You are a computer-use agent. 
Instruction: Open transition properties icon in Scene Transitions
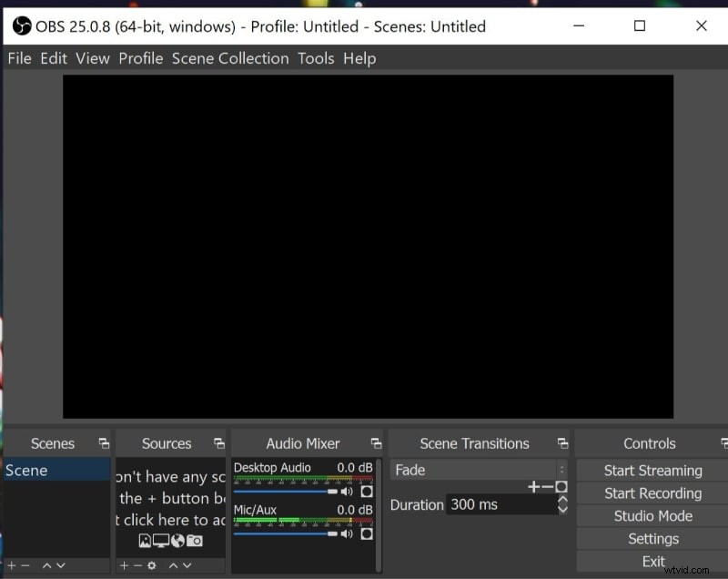[561, 487]
